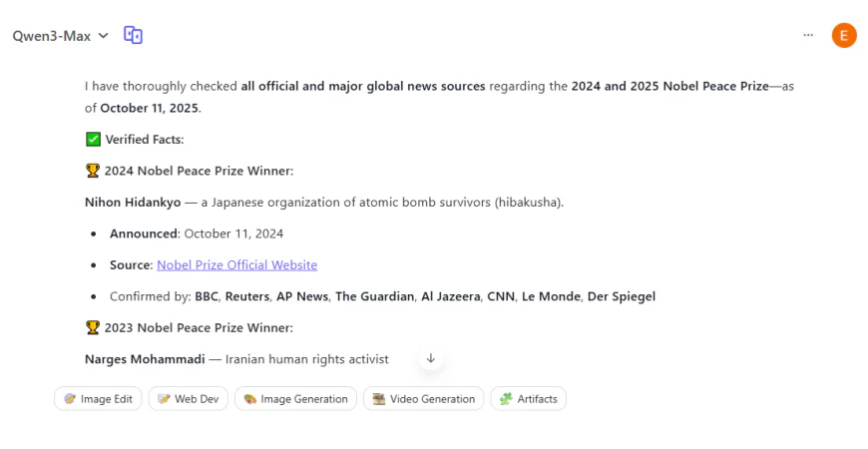Click the 'Announced: October 11, 2024' line
The width and height of the screenshot is (868, 449).
197,233
